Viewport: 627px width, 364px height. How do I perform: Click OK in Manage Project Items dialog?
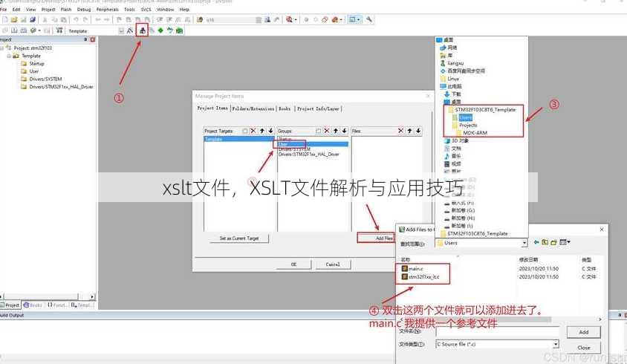point(293,264)
